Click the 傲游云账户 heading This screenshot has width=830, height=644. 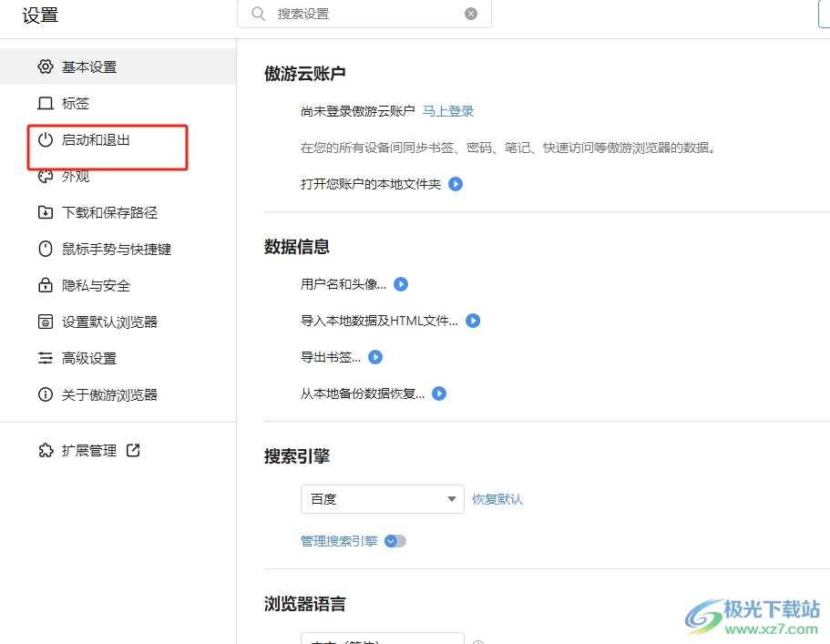305,74
